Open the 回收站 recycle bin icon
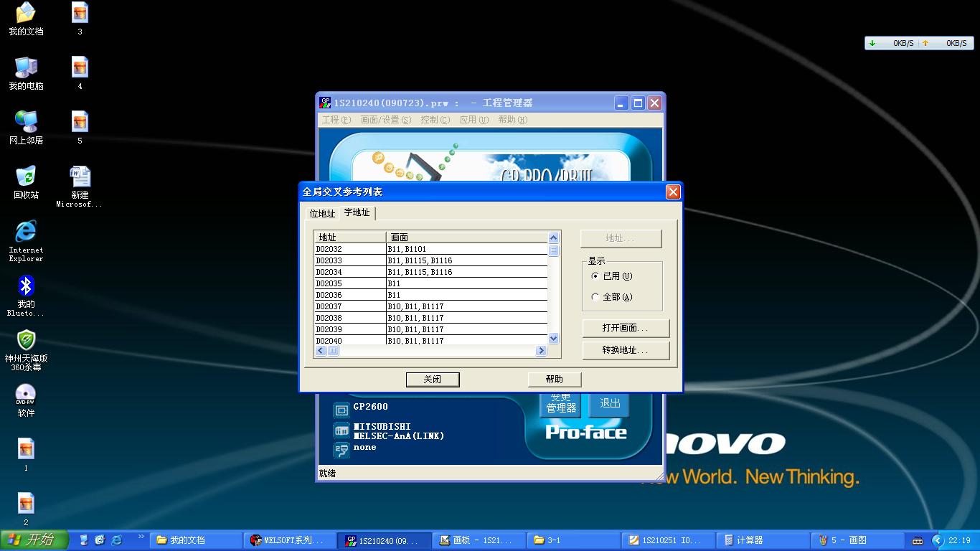Image resolution: width=980 pixels, height=551 pixels. point(26,177)
